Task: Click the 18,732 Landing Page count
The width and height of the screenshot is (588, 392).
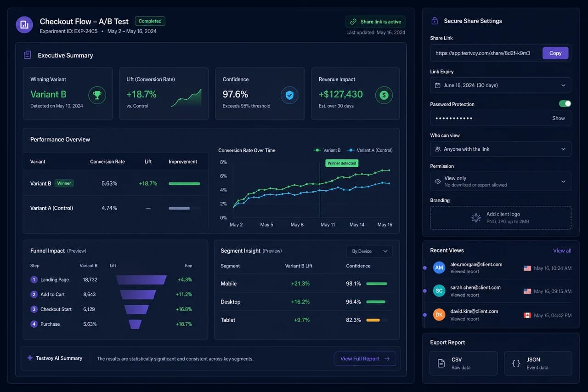Action: 90,279
